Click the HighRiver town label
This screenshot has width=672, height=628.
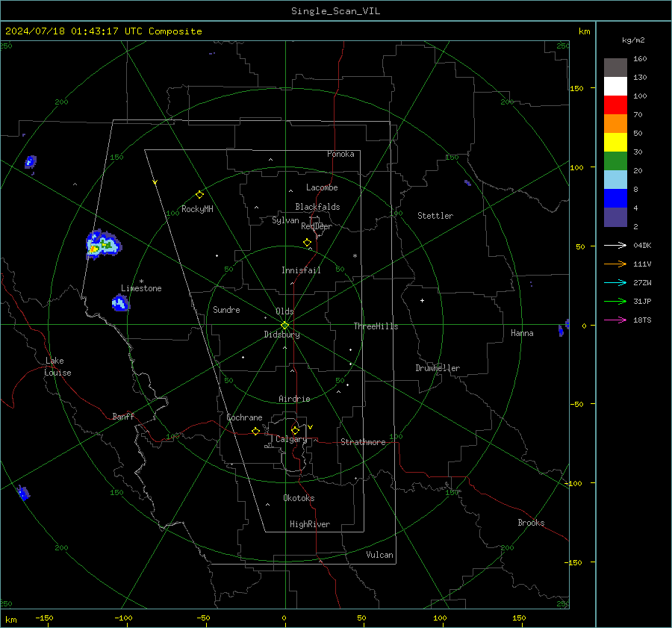pyautogui.click(x=310, y=524)
